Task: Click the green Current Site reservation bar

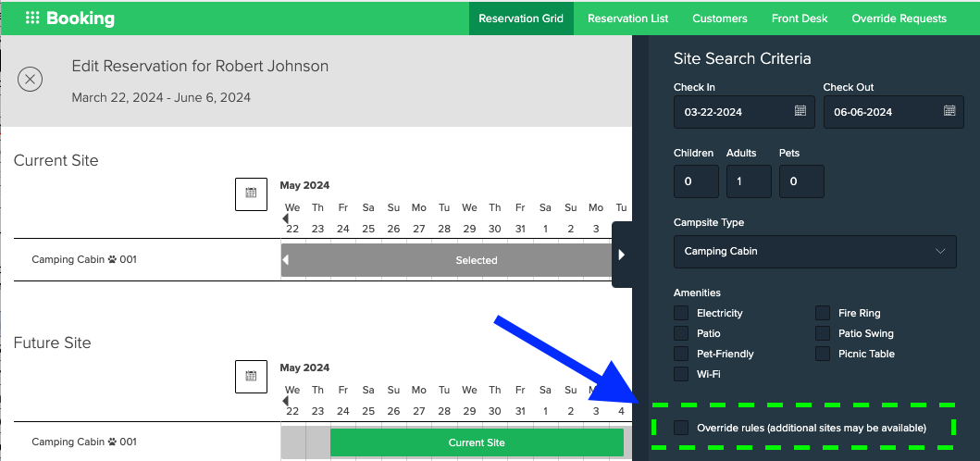Action: [x=477, y=442]
